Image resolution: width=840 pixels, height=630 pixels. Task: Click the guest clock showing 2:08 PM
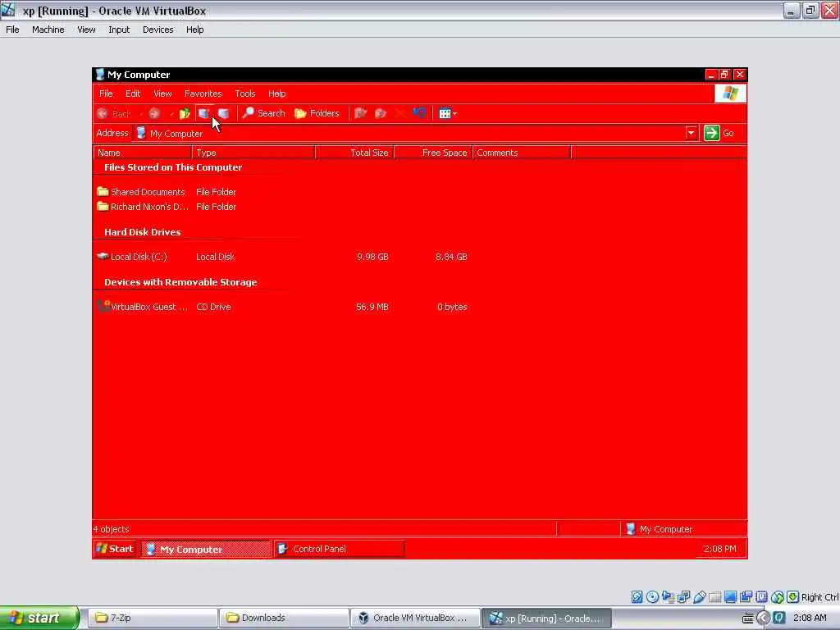coord(719,549)
